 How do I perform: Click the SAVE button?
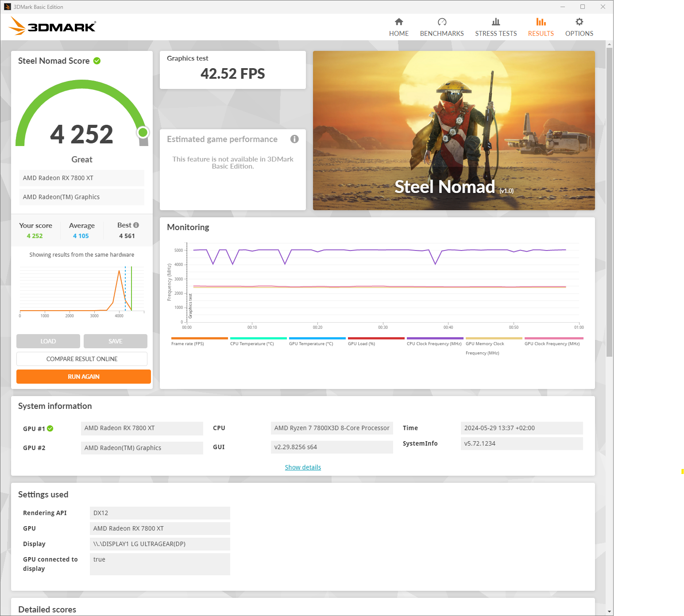116,341
